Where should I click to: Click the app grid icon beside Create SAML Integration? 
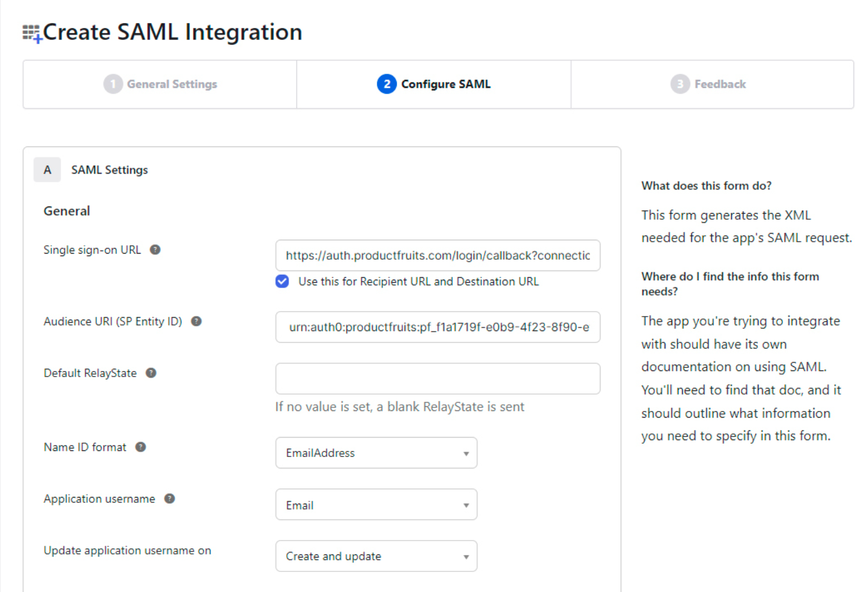[31, 33]
